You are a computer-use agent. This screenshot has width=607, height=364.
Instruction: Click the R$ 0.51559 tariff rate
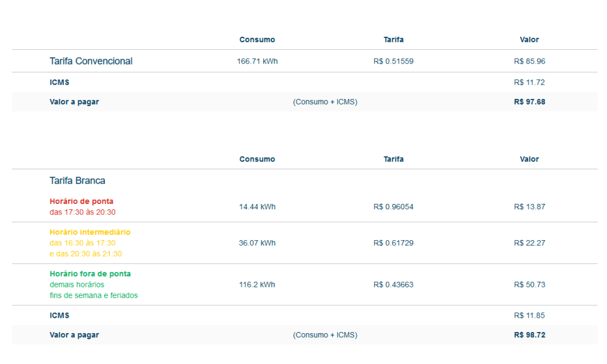[x=393, y=61]
